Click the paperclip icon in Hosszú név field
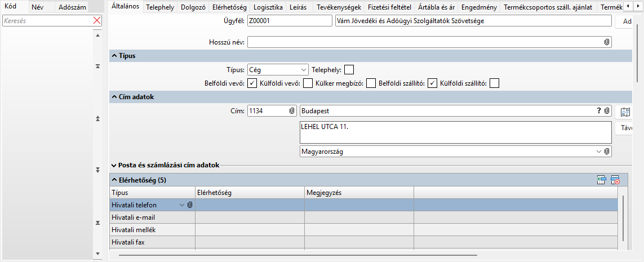This screenshot has height=262, width=644. (607, 42)
